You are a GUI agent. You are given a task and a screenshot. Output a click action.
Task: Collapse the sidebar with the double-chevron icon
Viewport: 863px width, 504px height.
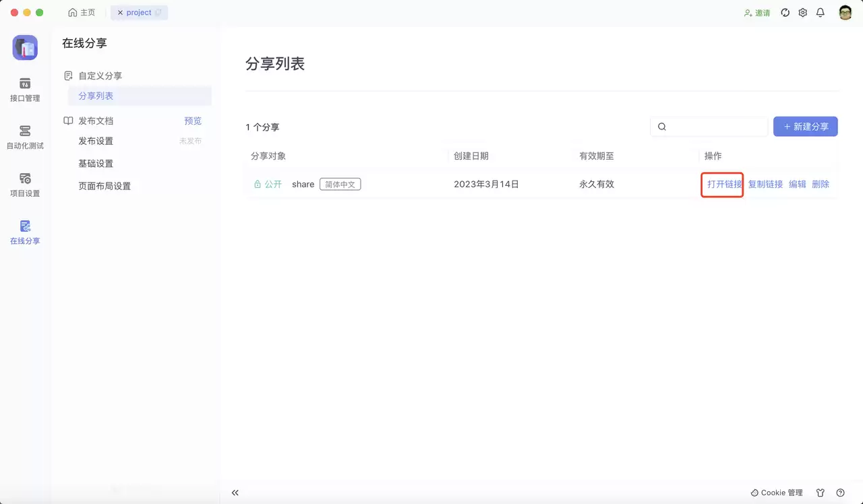pos(235,493)
